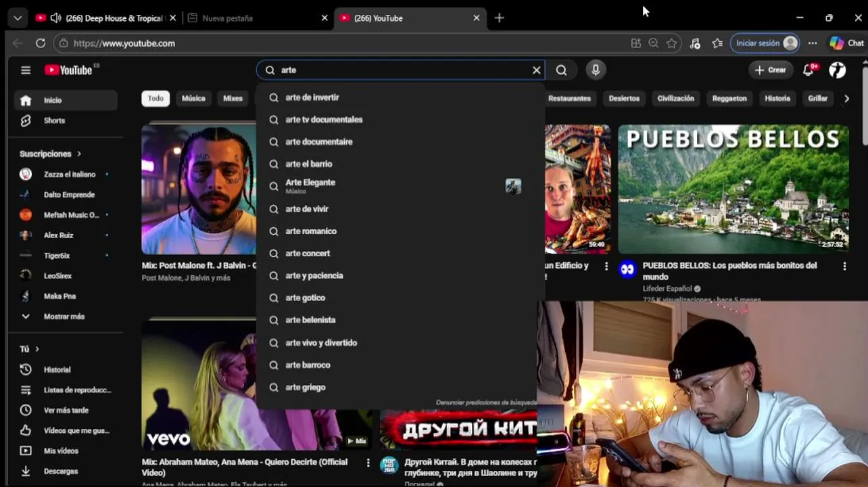Select the Historia filter chip
Screen dimensions: 868x487
tap(777, 98)
